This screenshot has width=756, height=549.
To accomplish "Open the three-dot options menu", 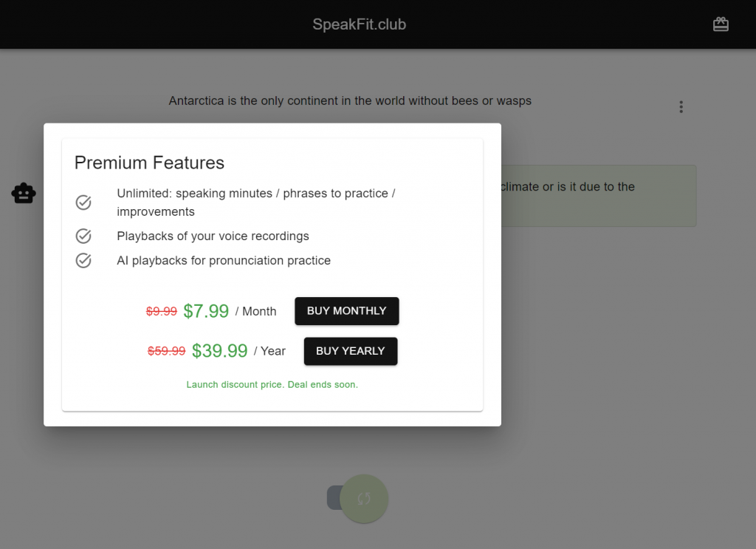I will (x=681, y=107).
